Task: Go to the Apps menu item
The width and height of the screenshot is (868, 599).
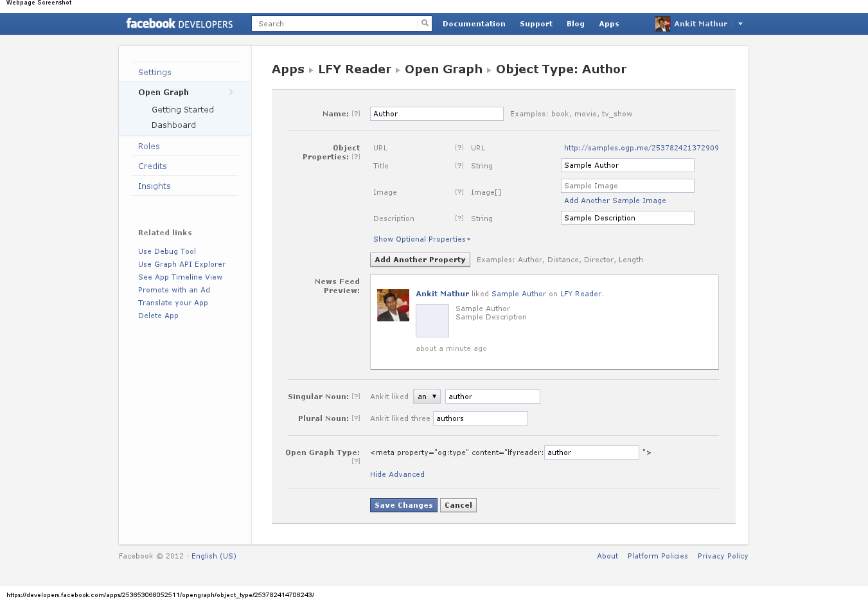Action: click(608, 24)
